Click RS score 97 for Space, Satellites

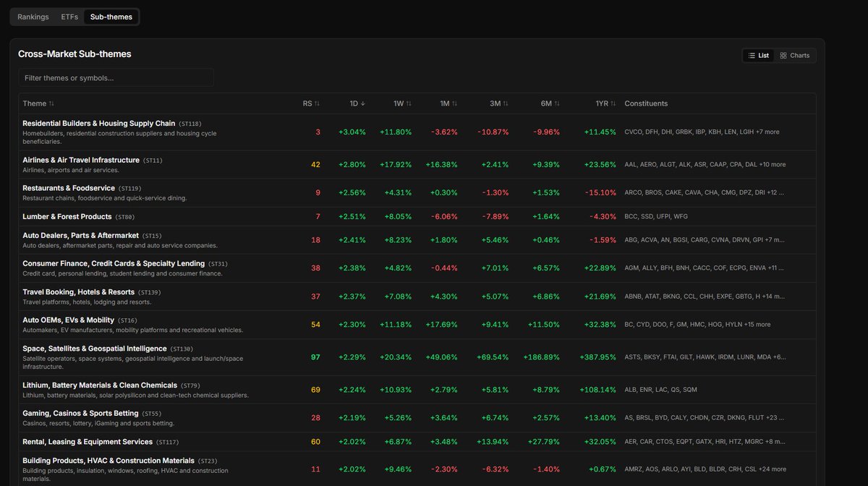tap(315, 357)
